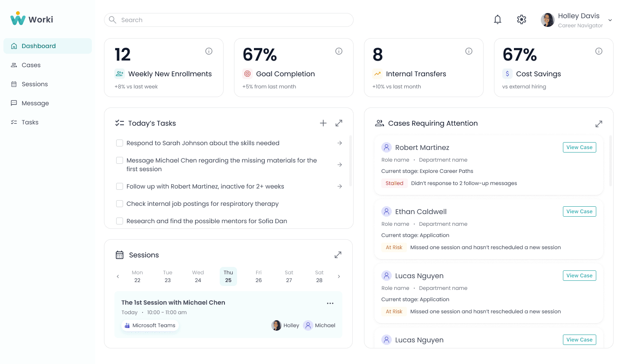The image size is (624, 364).
Task: Click the Stalled status tag
Action: pos(394,183)
